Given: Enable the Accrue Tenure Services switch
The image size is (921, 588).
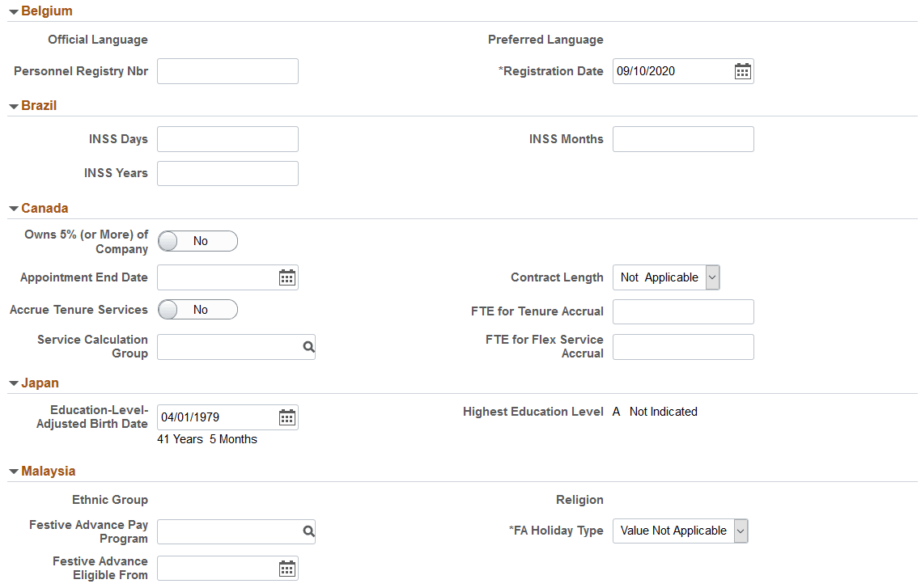Looking at the screenshot, I should (x=197, y=309).
